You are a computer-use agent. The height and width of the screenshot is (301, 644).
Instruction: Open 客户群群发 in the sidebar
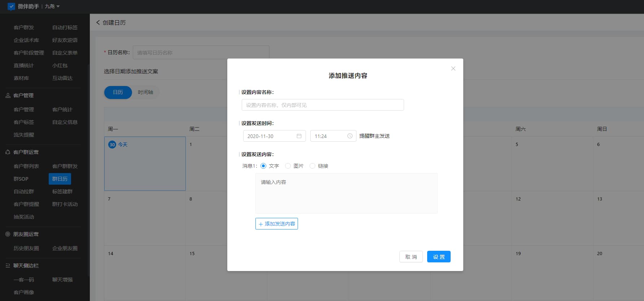[x=65, y=166]
